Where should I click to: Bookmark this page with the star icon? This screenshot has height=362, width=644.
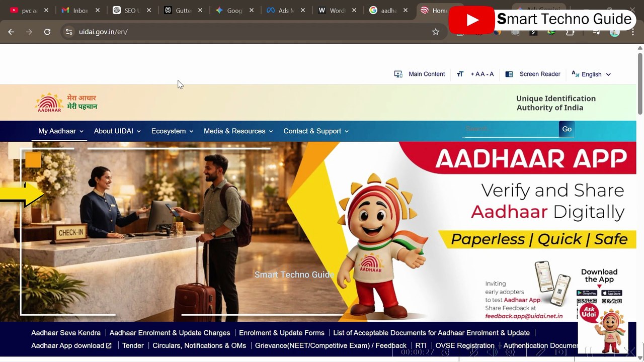point(436,32)
